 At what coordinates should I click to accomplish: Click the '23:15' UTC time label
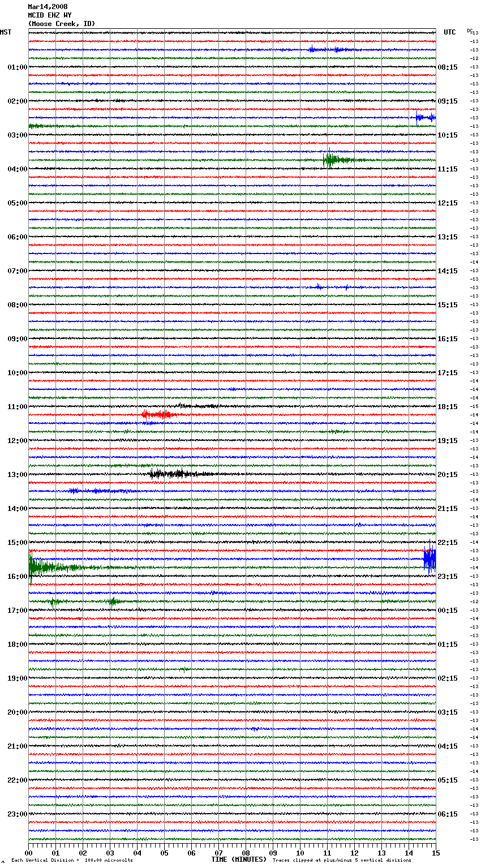[x=448, y=577]
